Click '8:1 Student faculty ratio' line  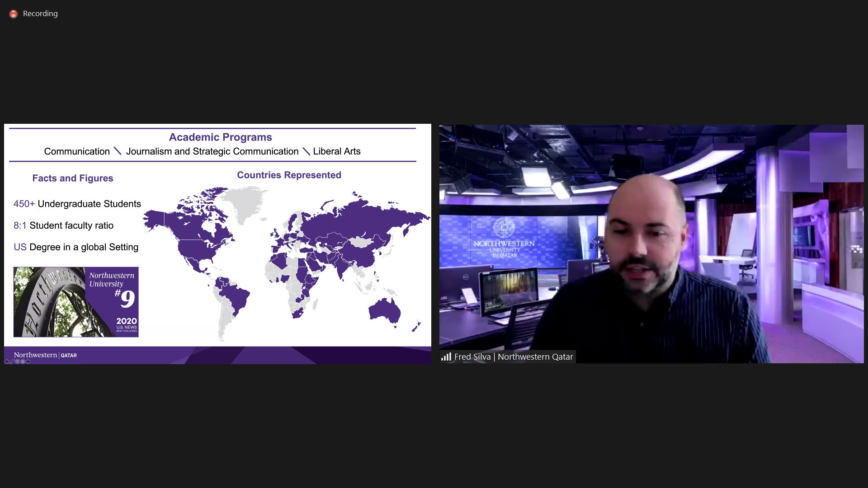pyautogui.click(x=63, y=225)
